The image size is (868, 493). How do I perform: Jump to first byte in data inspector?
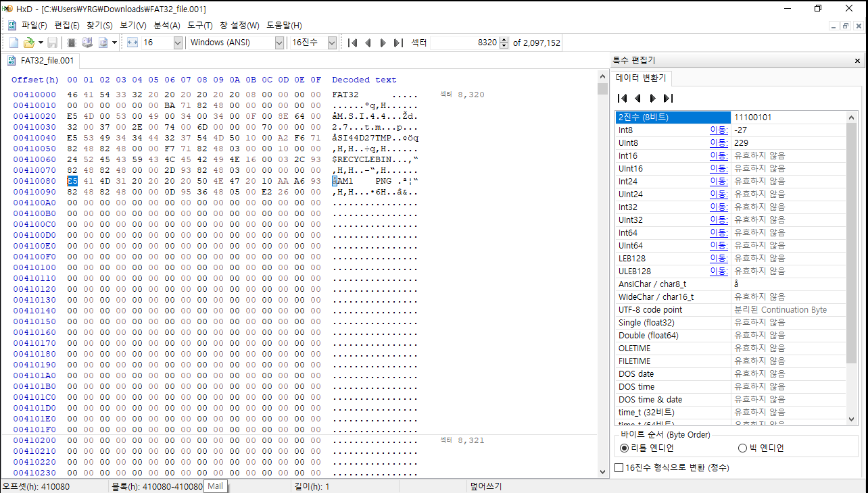coord(623,98)
